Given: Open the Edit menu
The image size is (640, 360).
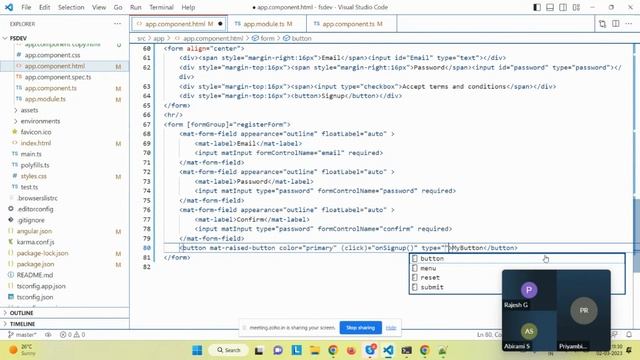Looking at the screenshot, I should click(44, 7).
